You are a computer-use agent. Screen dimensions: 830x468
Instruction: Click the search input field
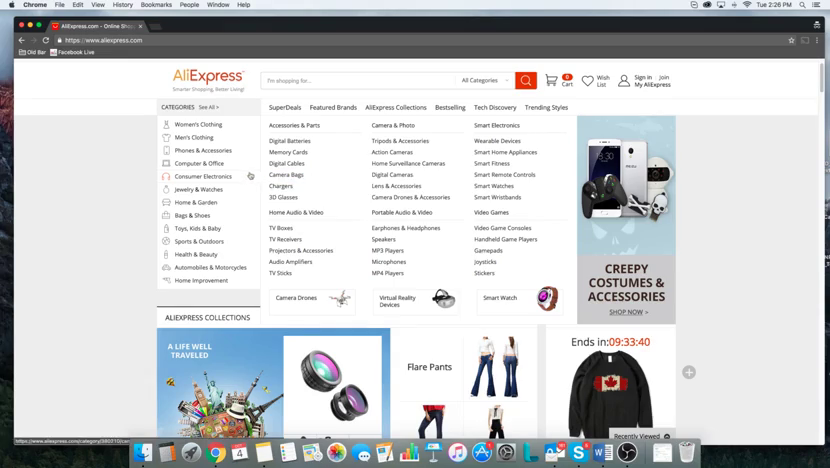pyautogui.click(x=358, y=80)
